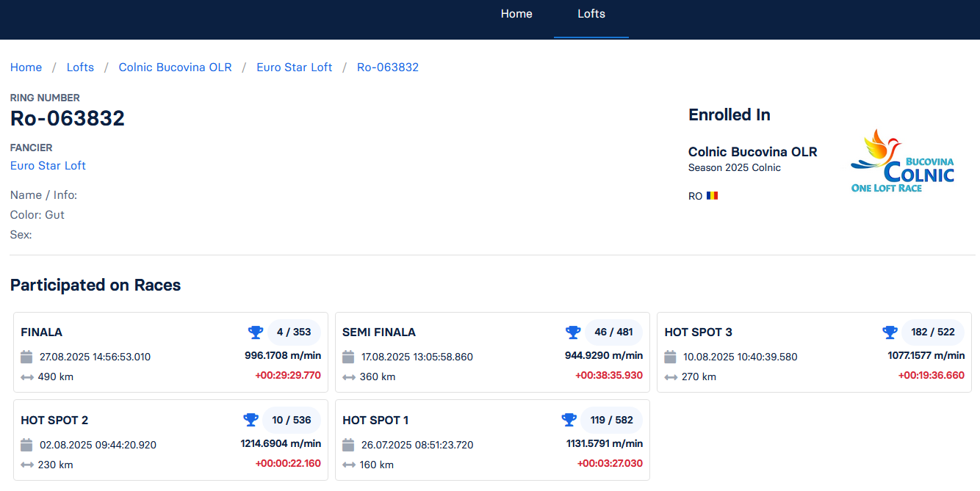Click the calendar icon in HOT SPOT 1 card
980x491 pixels.
[349, 445]
